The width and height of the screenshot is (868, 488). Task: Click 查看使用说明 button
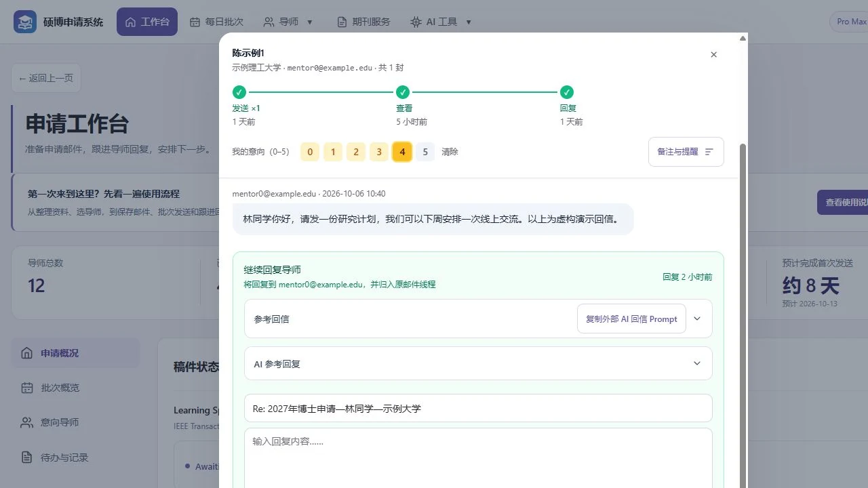842,202
